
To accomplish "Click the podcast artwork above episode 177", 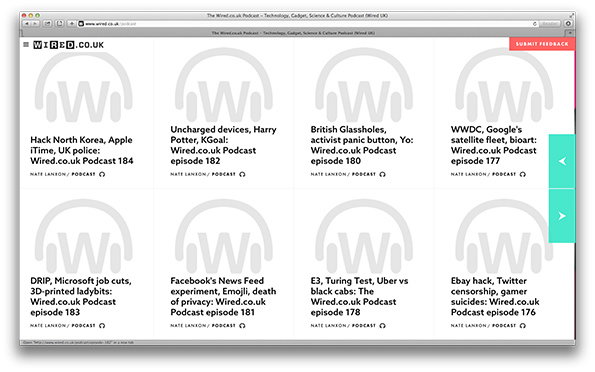I will click(504, 85).
